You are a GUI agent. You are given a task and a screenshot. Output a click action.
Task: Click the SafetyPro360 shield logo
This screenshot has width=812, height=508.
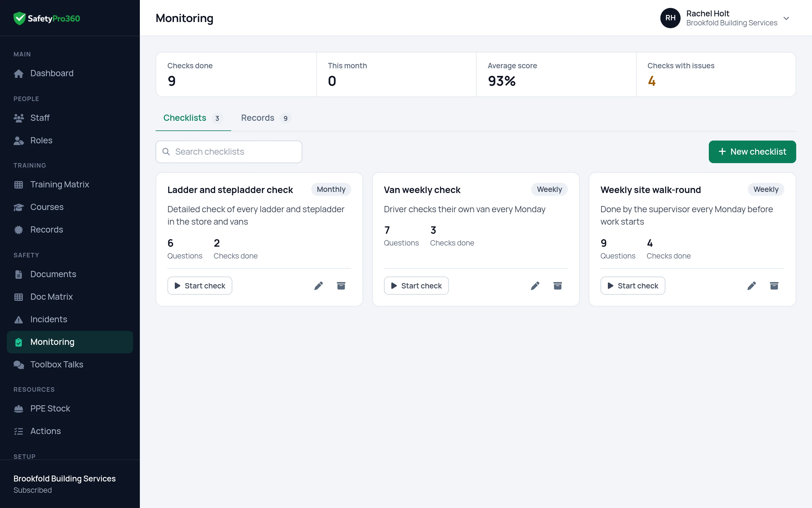19,18
